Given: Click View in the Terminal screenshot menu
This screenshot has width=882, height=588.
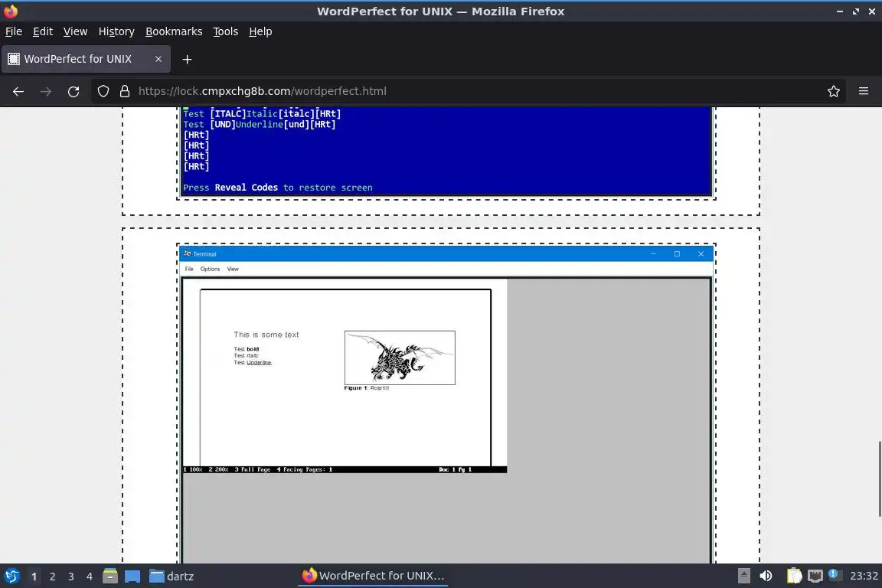Looking at the screenshot, I should (233, 269).
